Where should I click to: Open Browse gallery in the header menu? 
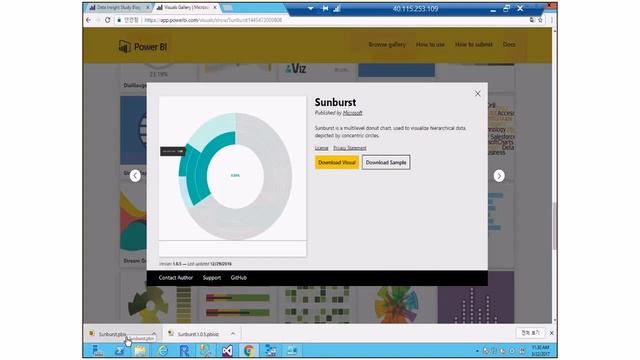pos(387,44)
